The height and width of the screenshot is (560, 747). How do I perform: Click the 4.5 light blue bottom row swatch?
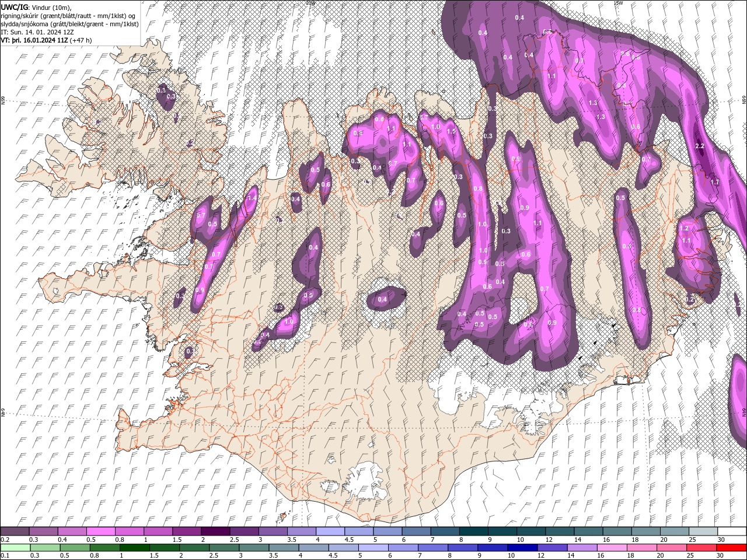[343, 548]
